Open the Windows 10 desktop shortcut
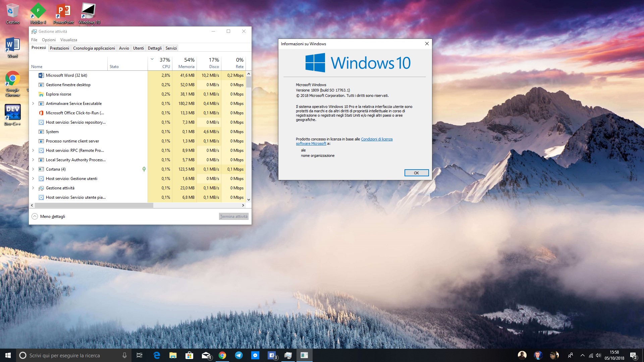The width and height of the screenshot is (644, 362). [x=89, y=13]
